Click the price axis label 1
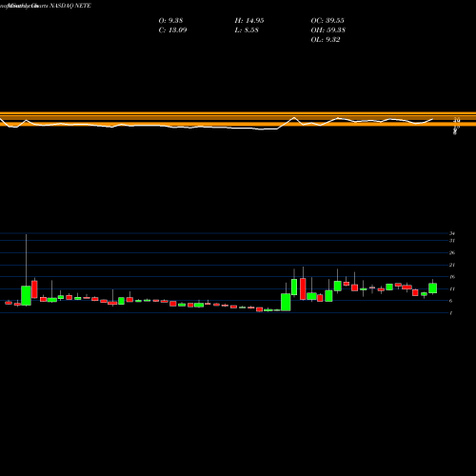Screen dimensions: 476x476 pyautogui.click(x=450, y=313)
